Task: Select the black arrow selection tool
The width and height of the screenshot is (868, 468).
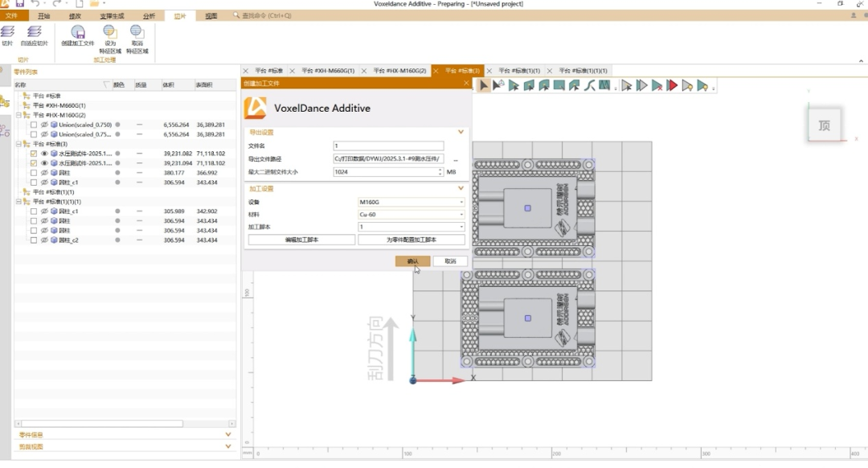Action: click(483, 85)
